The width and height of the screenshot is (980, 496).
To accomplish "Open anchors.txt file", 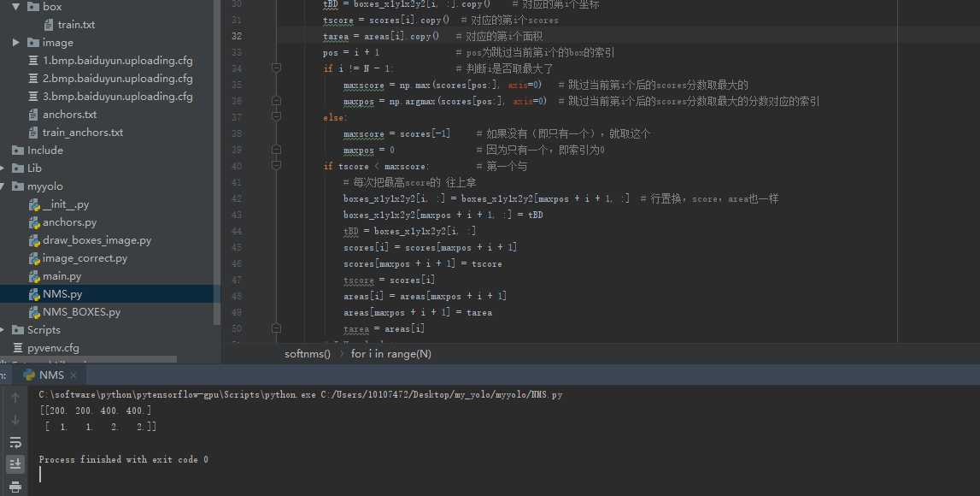I will (69, 115).
